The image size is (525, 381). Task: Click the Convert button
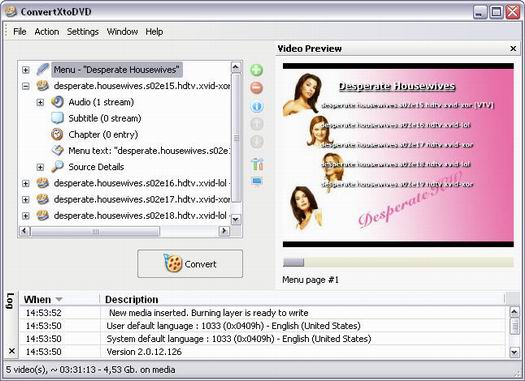(190, 263)
